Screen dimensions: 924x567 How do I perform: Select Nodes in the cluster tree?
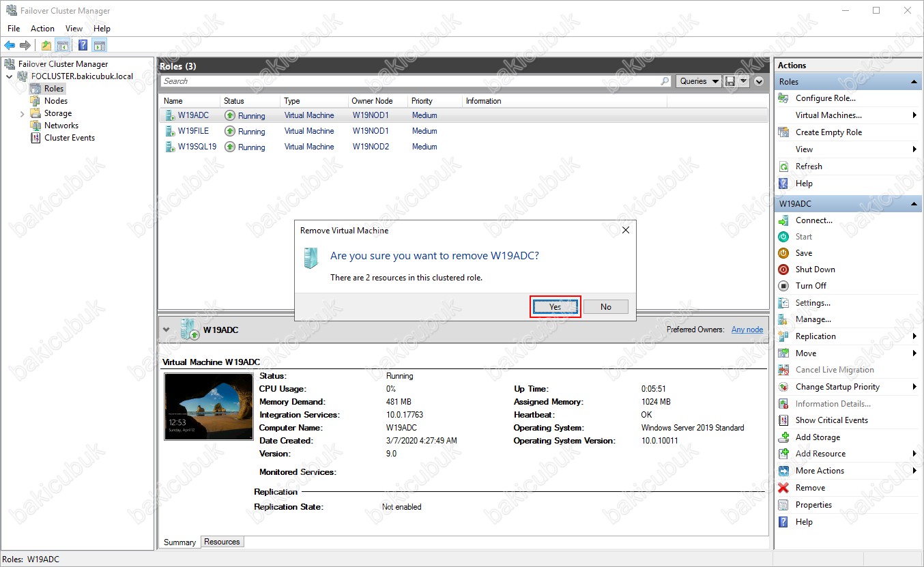click(x=56, y=101)
